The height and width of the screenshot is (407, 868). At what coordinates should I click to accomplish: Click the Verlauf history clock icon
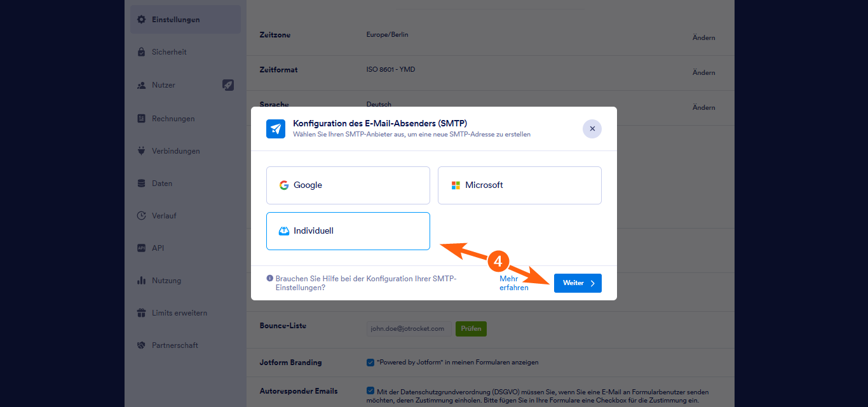click(x=142, y=216)
